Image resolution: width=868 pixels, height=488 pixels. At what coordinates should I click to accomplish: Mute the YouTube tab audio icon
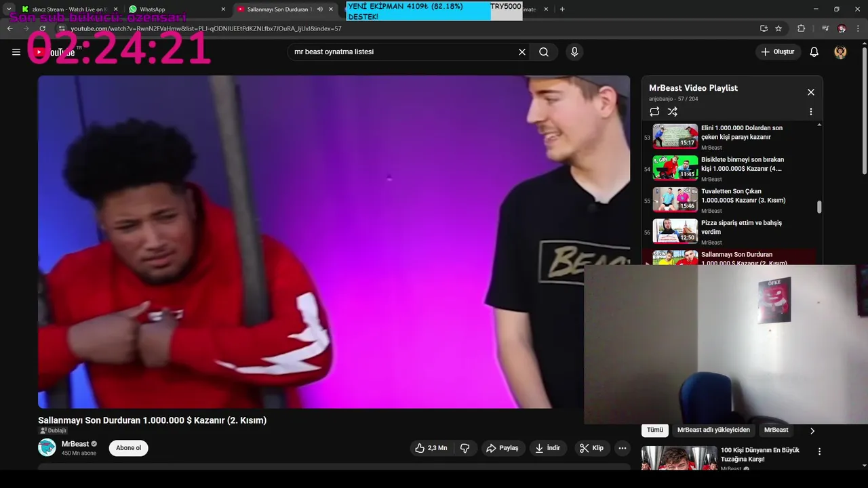tap(320, 9)
